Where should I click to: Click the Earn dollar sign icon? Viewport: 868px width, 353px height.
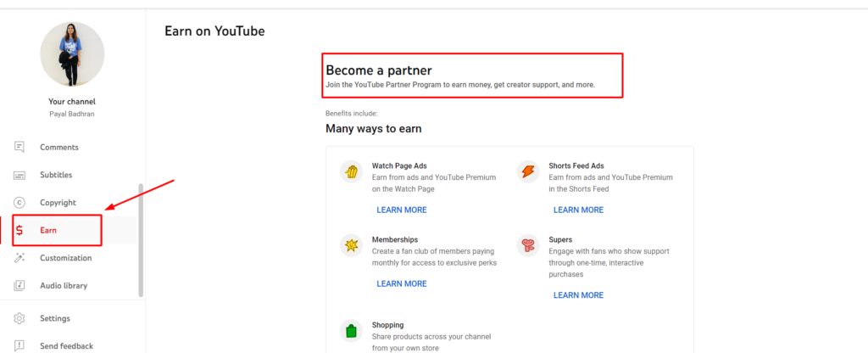click(19, 231)
